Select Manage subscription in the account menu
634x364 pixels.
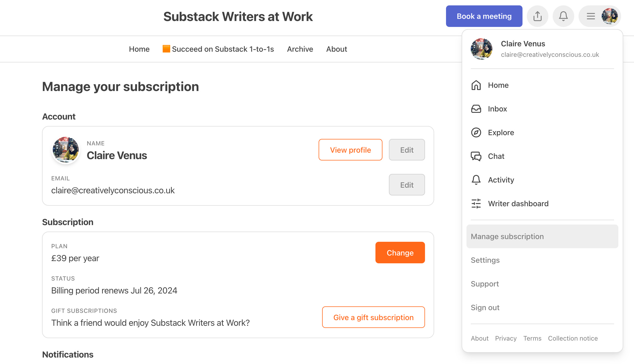(x=507, y=236)
